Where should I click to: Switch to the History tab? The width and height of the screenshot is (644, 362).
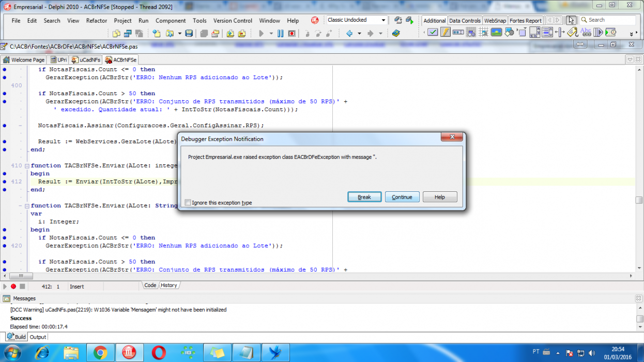tap(168, 285)
